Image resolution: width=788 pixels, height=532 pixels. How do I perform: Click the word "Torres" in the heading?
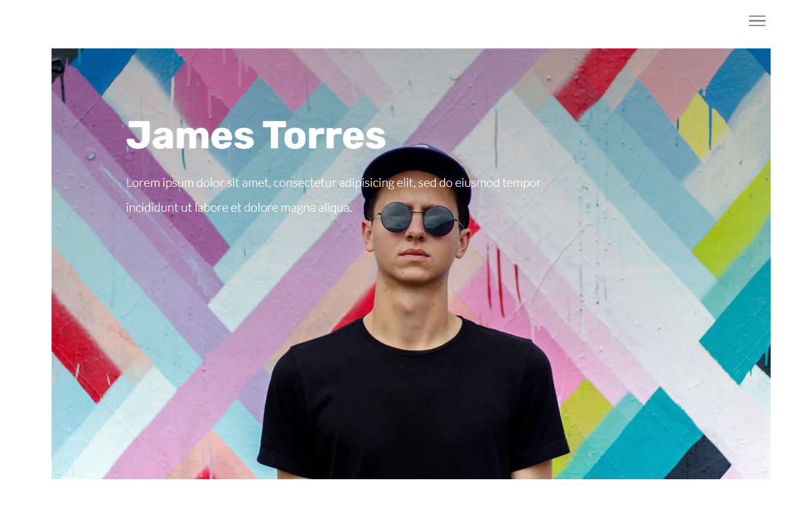324,135
